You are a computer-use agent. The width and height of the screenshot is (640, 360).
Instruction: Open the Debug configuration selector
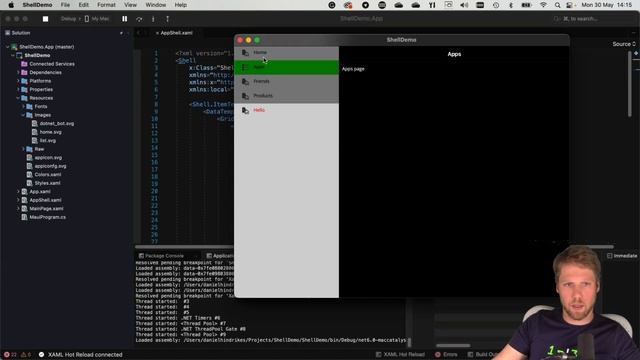(x=69, y=19)
